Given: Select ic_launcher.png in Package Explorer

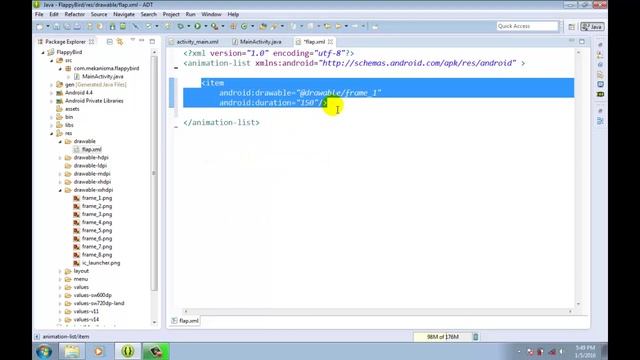Looking at the screenshot, I should pyautogui.click(x=101, y=263).
